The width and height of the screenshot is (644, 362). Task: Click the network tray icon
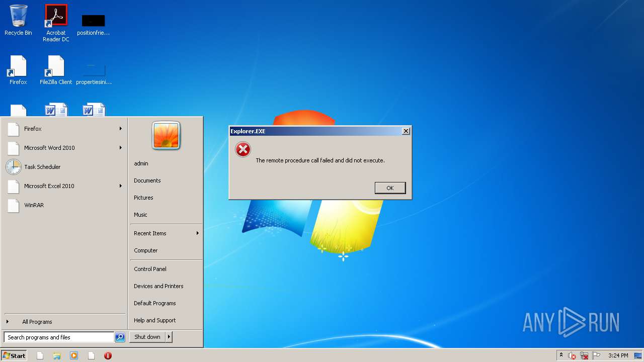click(584, 355)
